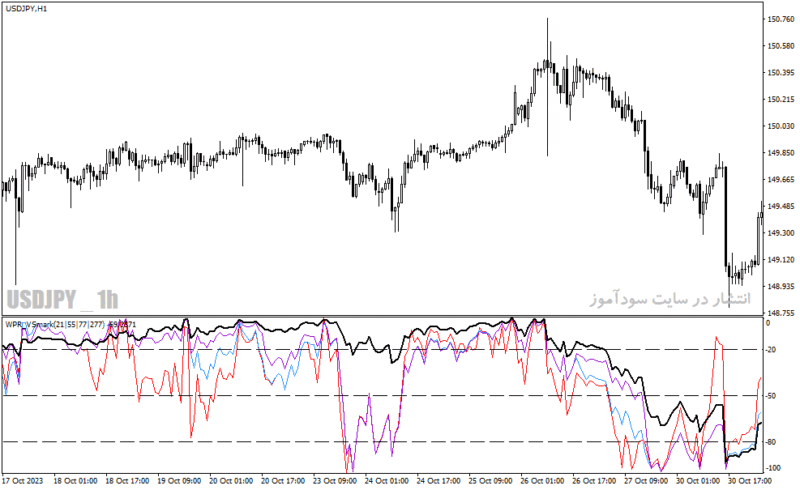
Task: Select the 150.215 price level
Action: tap(781, 99)
